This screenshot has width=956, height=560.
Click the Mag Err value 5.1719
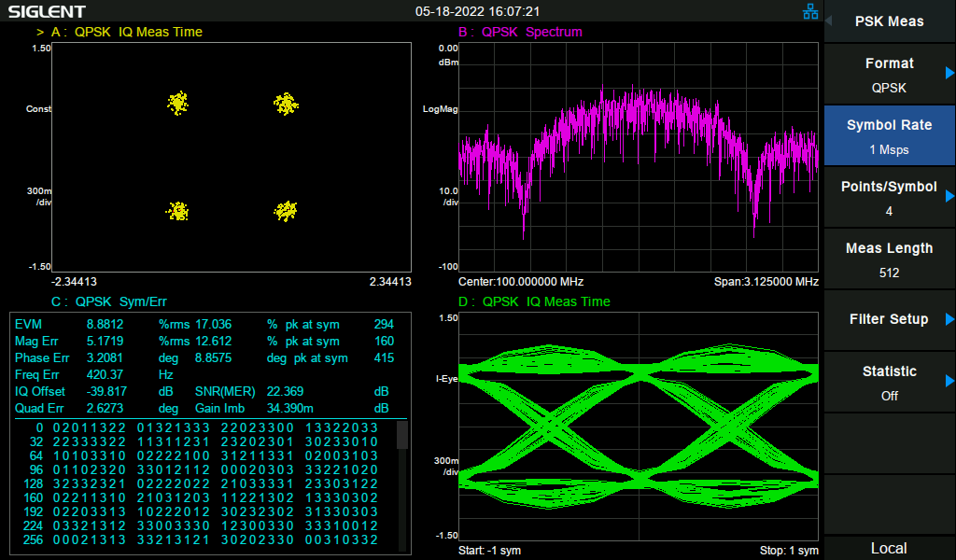click(105, 342)
